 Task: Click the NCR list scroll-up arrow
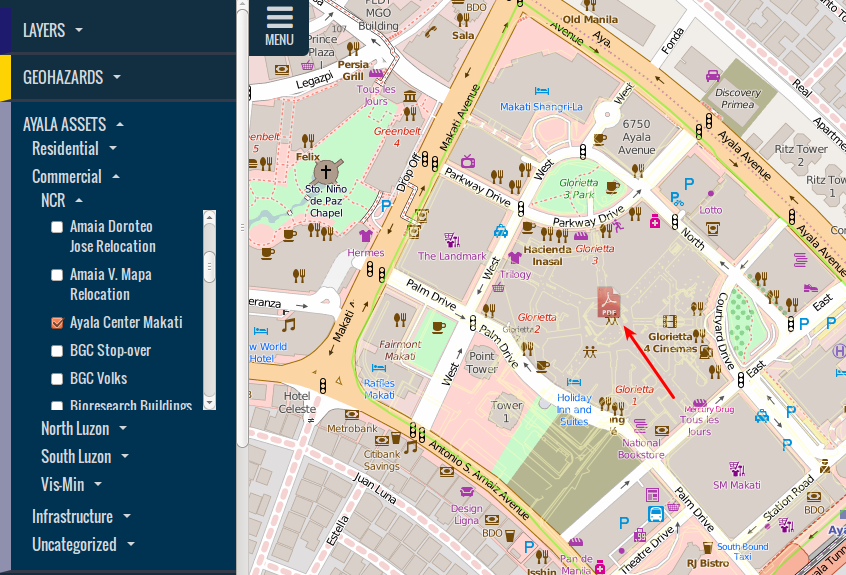tap(209, 216)
